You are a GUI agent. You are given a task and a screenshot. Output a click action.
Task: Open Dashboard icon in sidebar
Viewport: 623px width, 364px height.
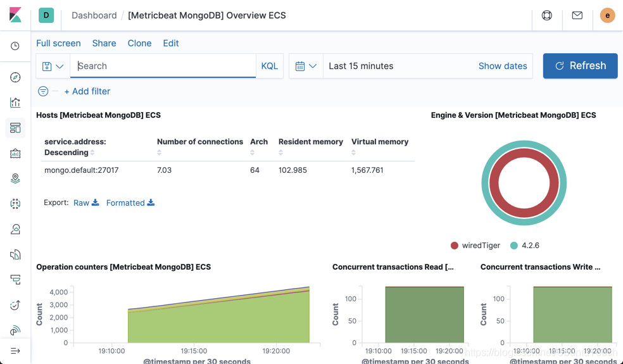15,128
